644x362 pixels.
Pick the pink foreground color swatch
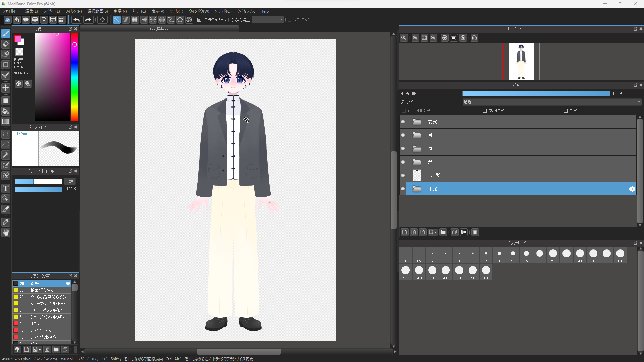[19, 39]
